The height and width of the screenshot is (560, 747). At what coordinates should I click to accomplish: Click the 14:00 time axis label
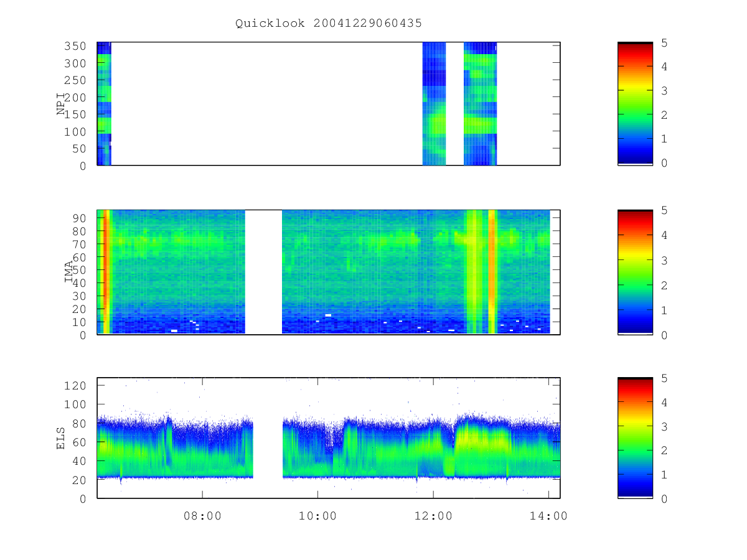tap(548, 516)
